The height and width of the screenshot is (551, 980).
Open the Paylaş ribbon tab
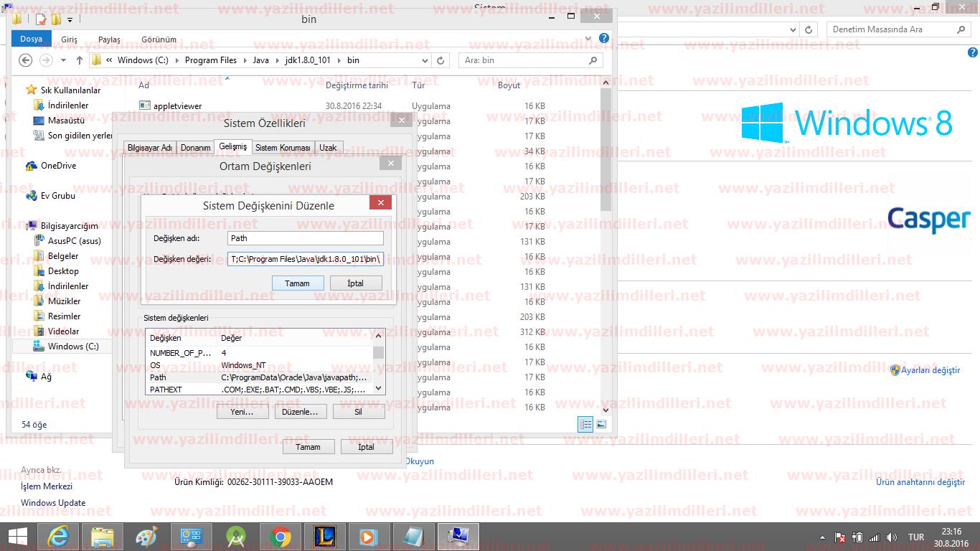click(x=109, y=39)
